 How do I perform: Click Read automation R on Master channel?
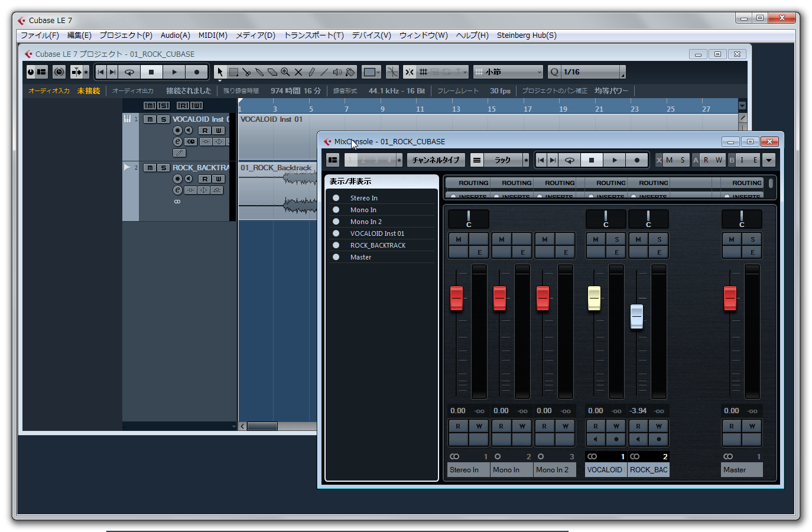click(x=732, y=426)
